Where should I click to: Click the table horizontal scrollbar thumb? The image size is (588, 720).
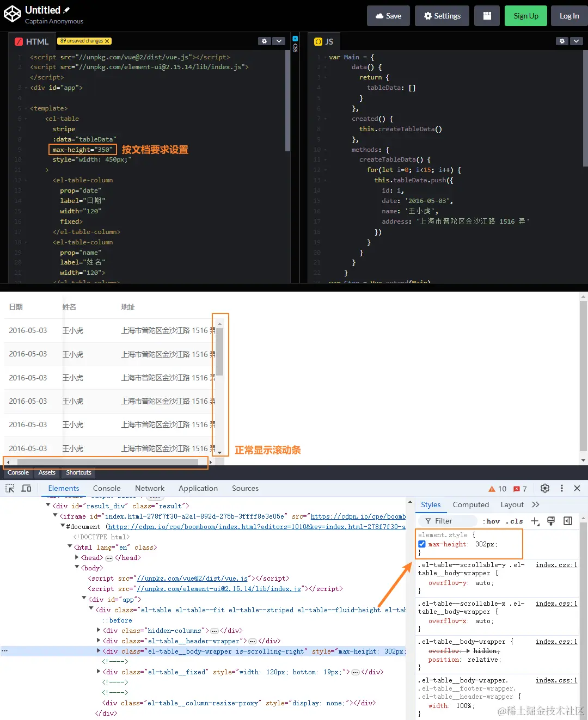(x=108, y=462)
